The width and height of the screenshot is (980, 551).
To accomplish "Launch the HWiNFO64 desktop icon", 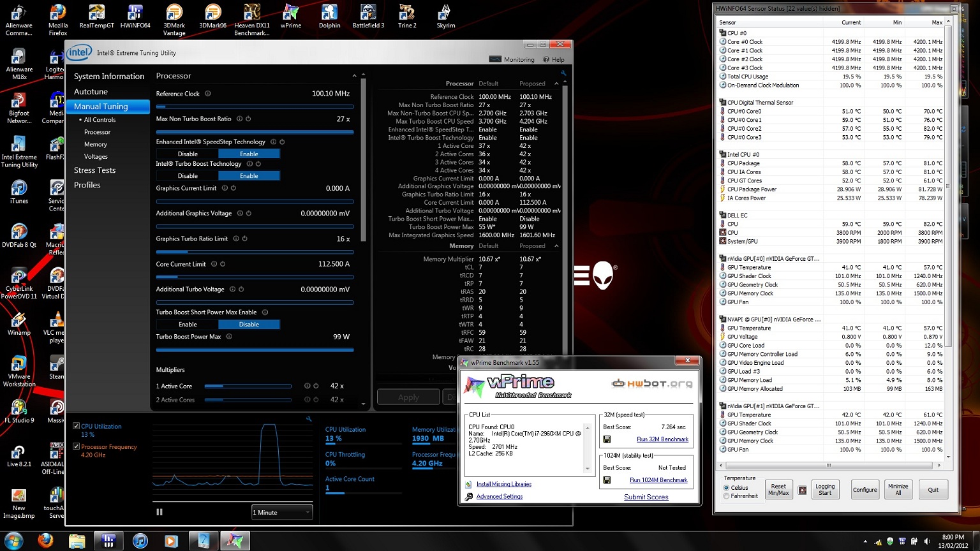I will pyautogui.click(x=135, y=17).
